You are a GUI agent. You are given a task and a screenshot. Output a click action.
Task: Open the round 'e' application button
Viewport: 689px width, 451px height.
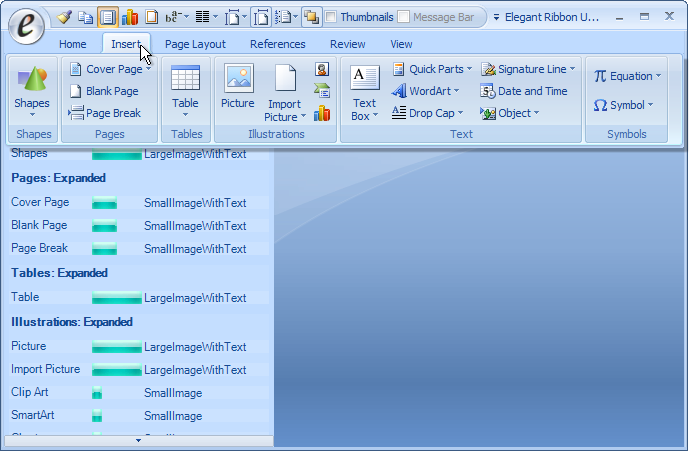[26, 26]
